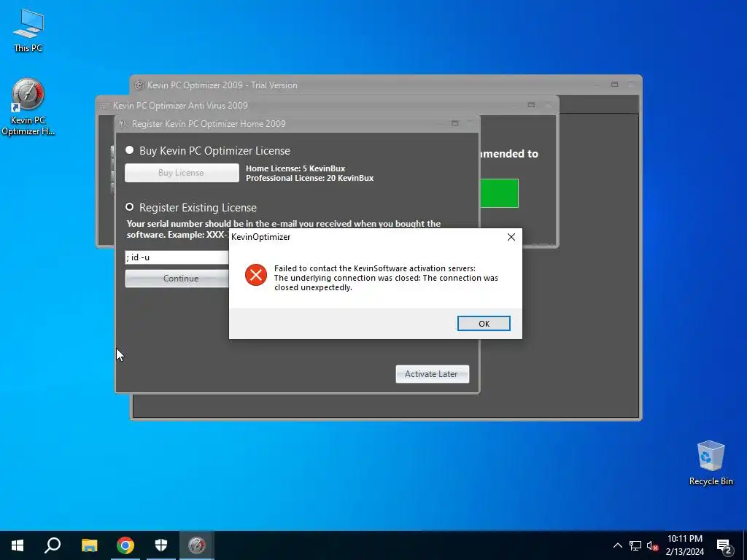This screenshot has height=560, width=747.
Task: Click the Buy License button
Action: coord(182,173)
